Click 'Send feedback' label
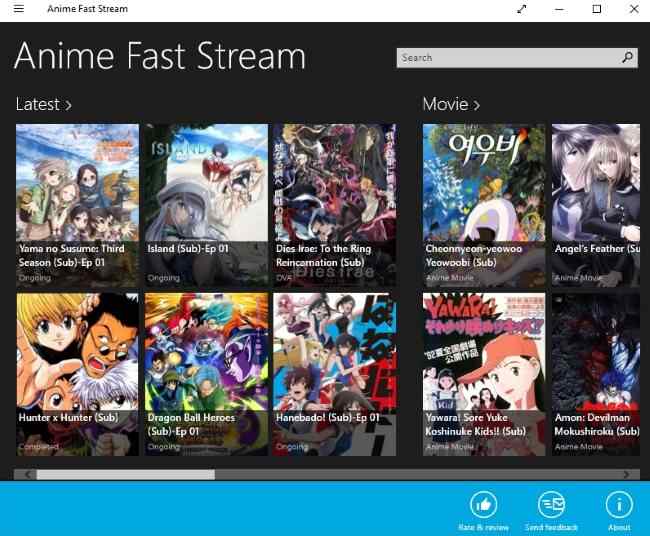The image size is (650, 536). [x=551, y=527]
